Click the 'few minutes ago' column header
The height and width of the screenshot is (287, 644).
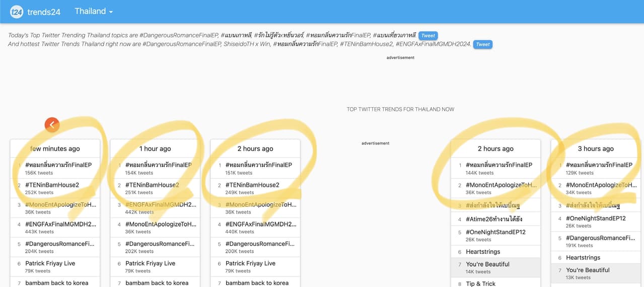[55, 149]
